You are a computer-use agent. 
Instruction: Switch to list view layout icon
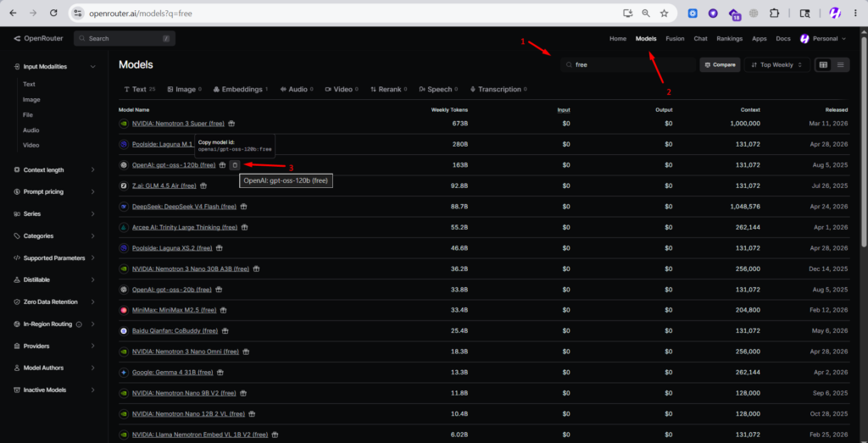coord(840,64)
